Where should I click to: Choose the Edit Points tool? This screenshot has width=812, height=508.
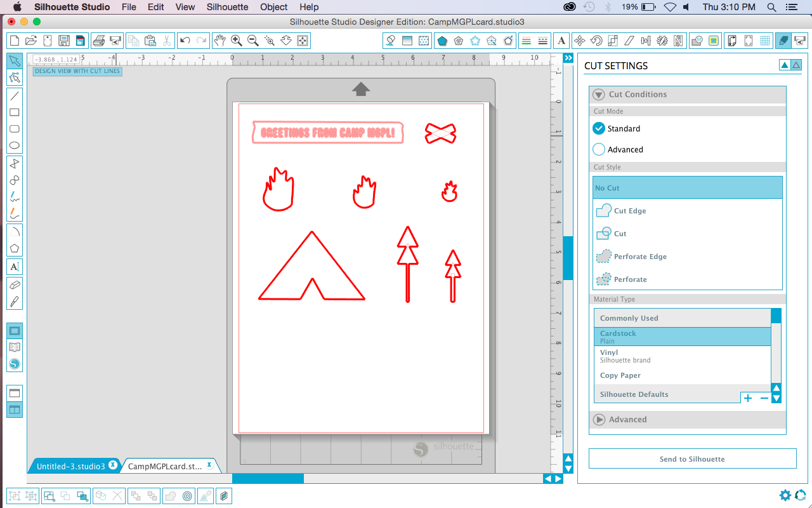click(x=15, y=78)
